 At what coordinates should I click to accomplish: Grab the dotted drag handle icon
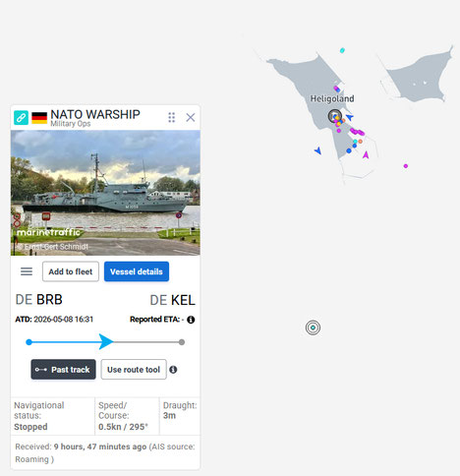(172, 117)
